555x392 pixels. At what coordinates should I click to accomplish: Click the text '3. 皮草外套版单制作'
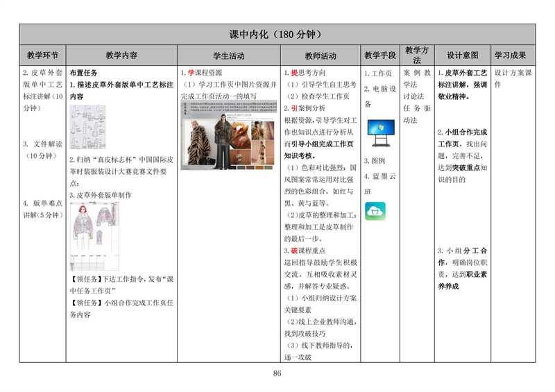101,195
